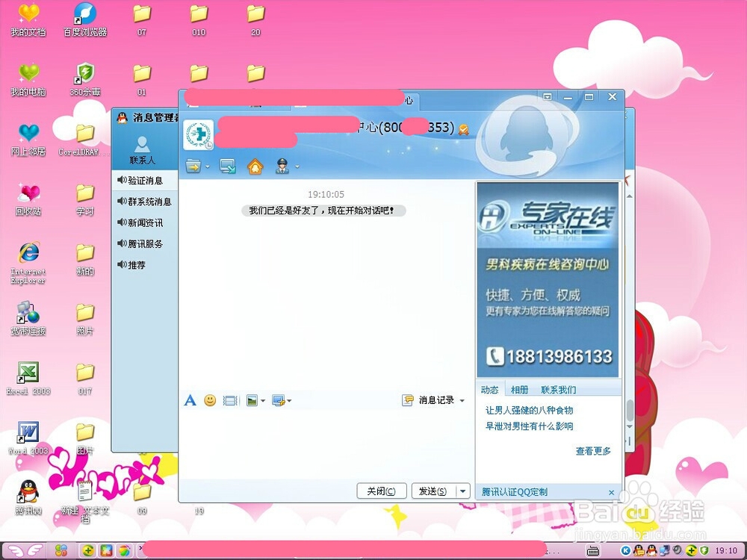This screenshot has width=747, height=560.
Task: Open link 早泄对男性有什么影响
Action: 529,426
